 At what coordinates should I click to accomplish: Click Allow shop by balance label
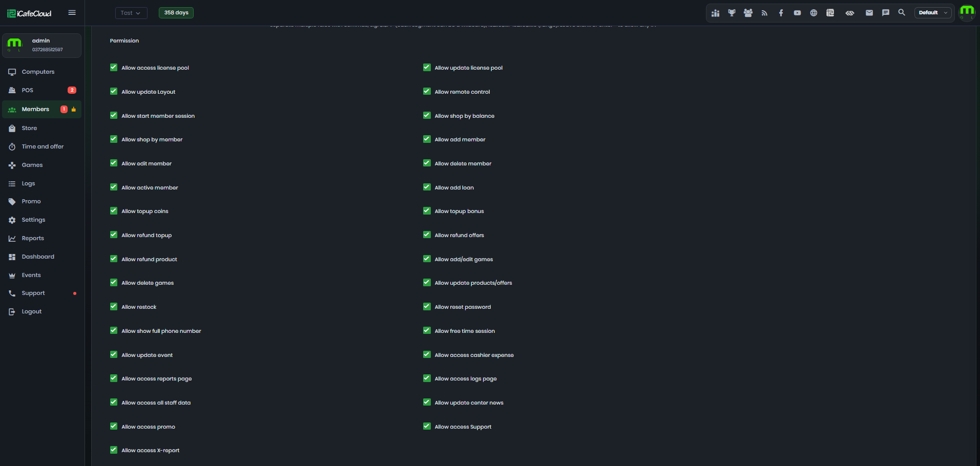click(x=465, y=116)
